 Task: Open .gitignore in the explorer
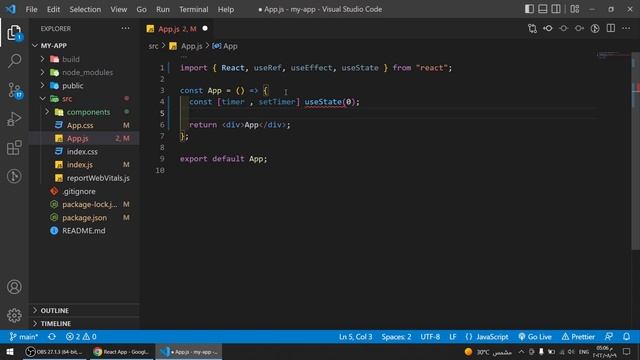[84, 191]
